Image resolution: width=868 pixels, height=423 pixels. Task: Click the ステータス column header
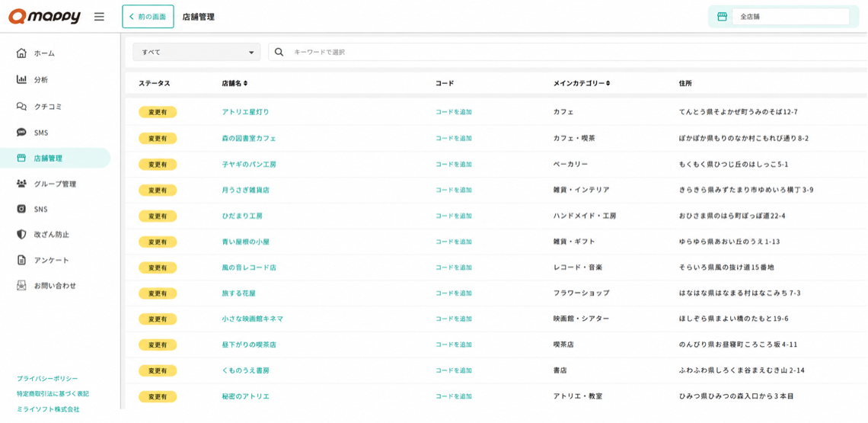coord(154,84)
